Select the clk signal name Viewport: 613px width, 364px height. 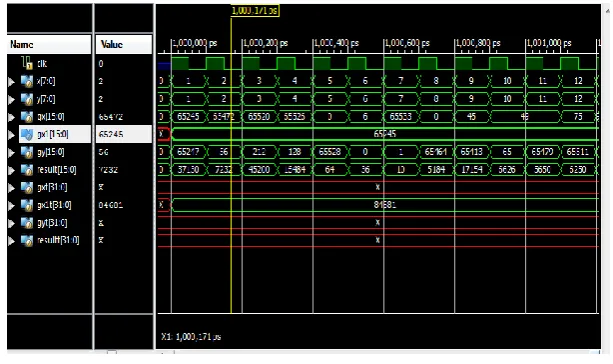[42, 63]
